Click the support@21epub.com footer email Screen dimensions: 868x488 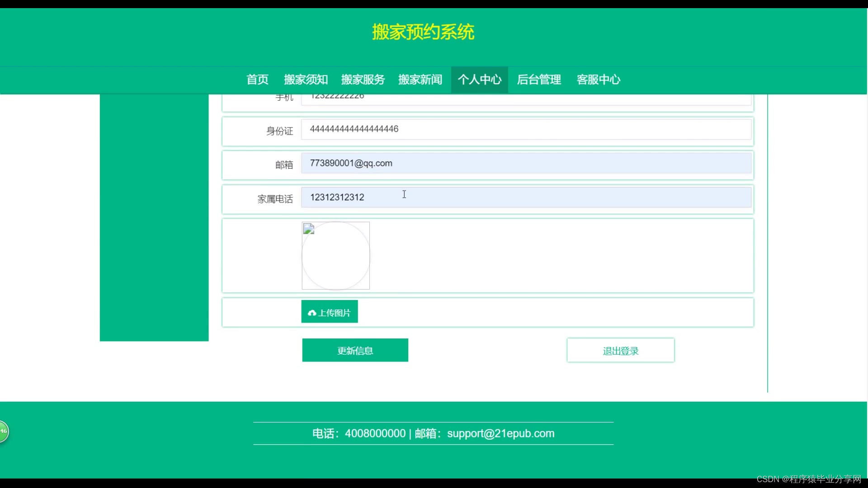point(500,433)
